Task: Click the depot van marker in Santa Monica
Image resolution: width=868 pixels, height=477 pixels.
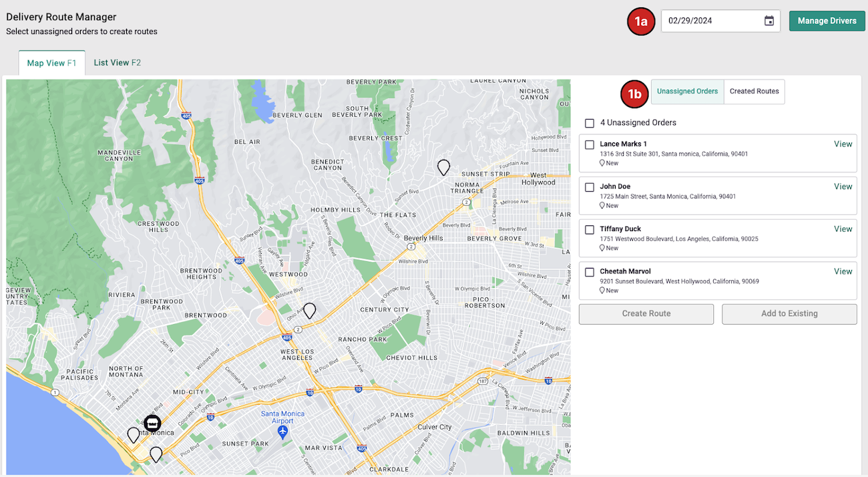Action: [x=152, y=423]
